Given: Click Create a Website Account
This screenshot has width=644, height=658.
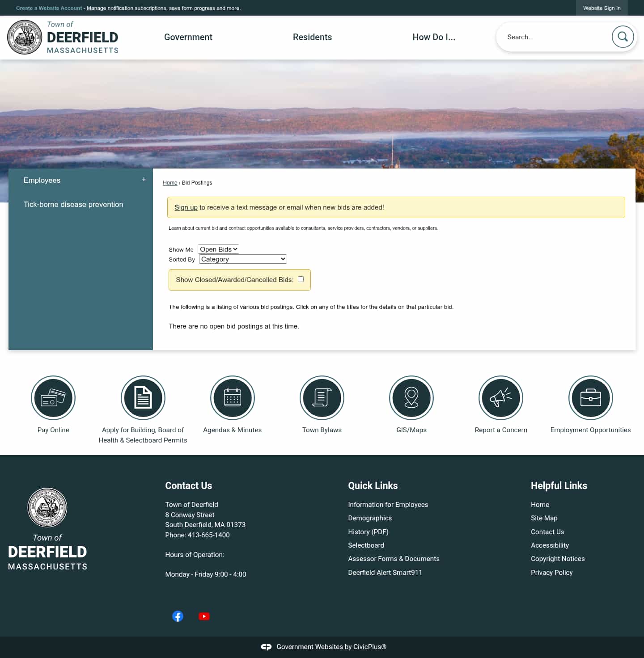Looking at the screenshot, I should pyautogui.click(x=49, y=8).
